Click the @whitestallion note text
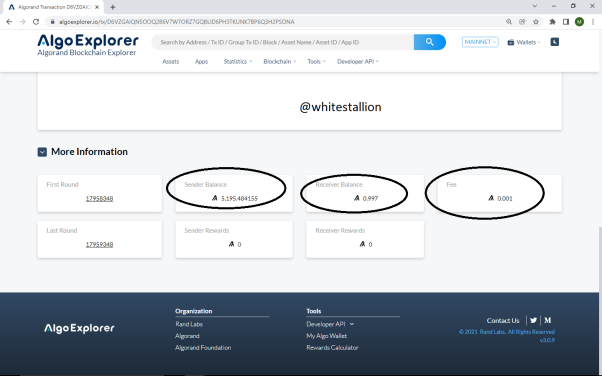The image size is (602, 377). coord(340,107)
